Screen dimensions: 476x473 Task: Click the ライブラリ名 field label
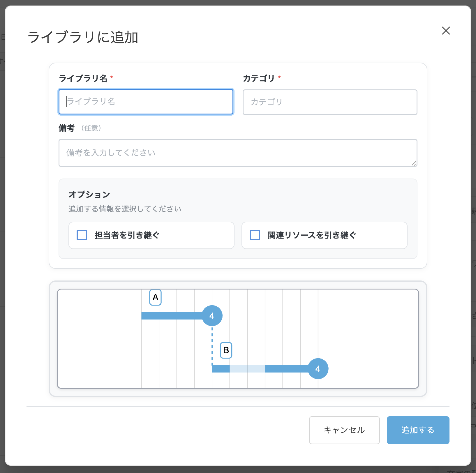coord(83,78)
